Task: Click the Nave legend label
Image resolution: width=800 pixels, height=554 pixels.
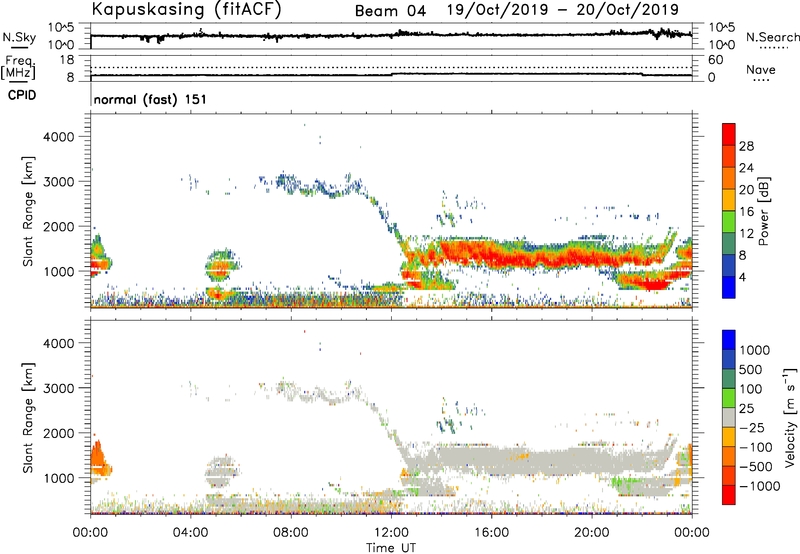Action: 761,69
